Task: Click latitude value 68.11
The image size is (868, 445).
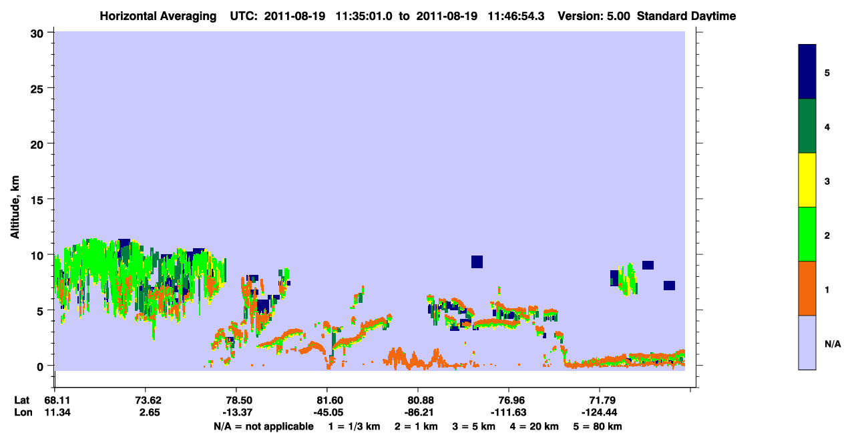Action: click(57, 400)
